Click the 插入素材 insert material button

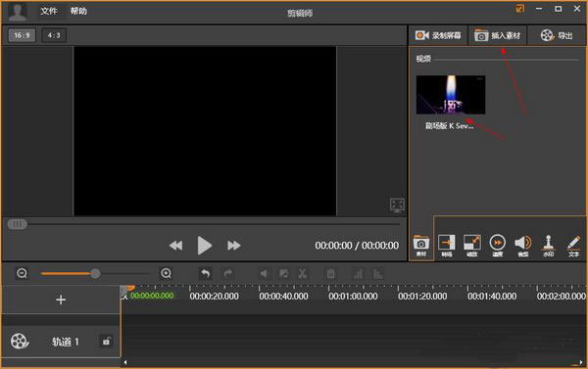click(x=497, y=35)
